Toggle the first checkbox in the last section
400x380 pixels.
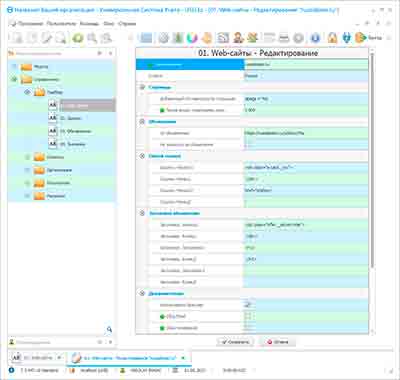(248, 305)
